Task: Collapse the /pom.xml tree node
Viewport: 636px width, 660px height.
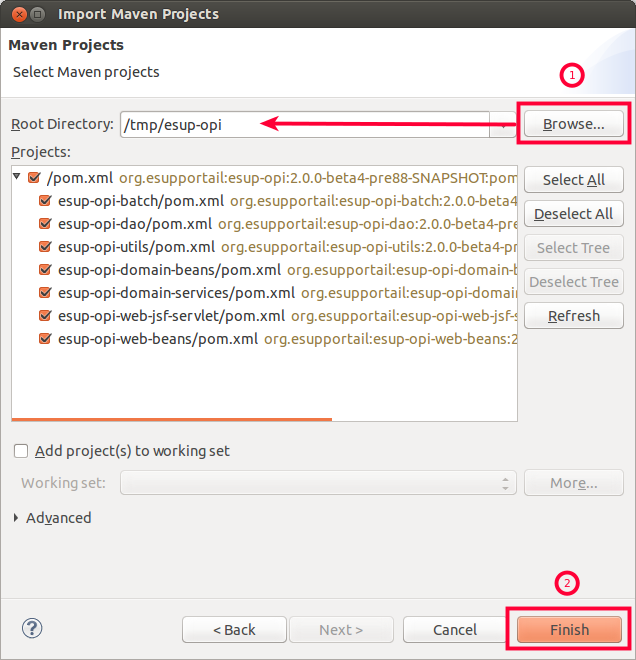Action: (x=18, y=178)
